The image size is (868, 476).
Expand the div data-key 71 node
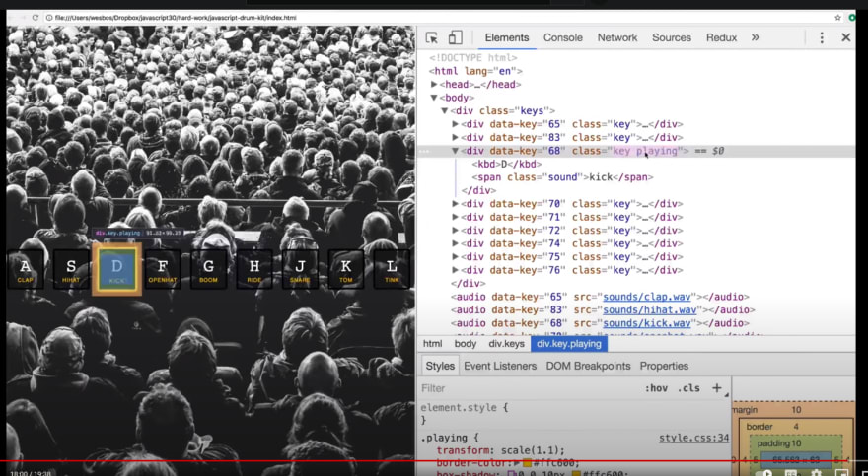456,217
